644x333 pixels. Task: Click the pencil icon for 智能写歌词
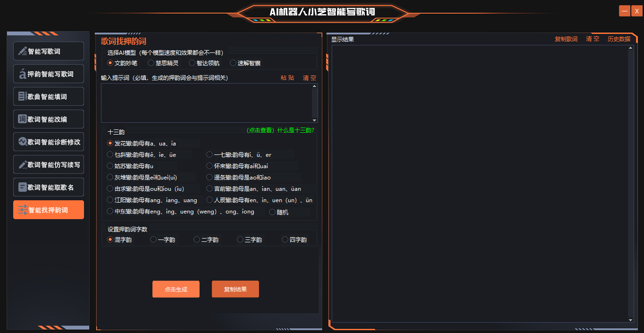point(22,51)
